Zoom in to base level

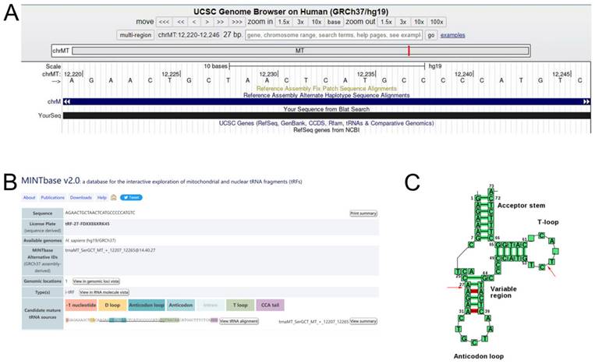click(x=334, y=22)
